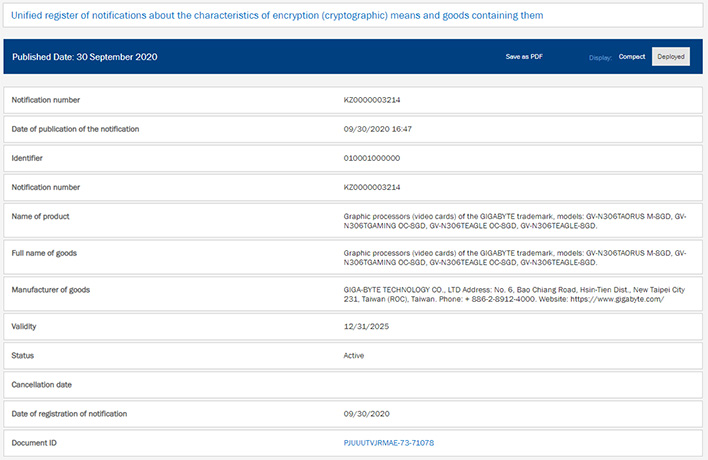This screenshot has width=708, height=460.
Task: Click the identifier value 010001000000
Action: click(x=372, y=158)
